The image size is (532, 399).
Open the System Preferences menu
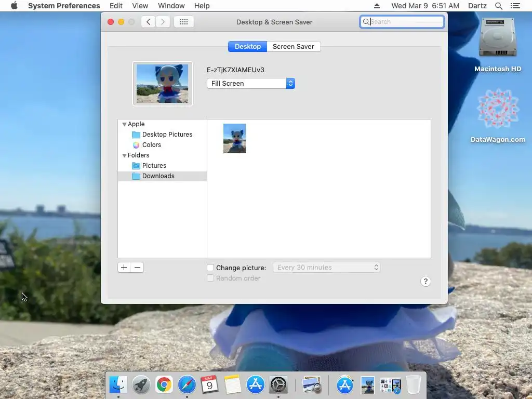(x=64, y=6)
